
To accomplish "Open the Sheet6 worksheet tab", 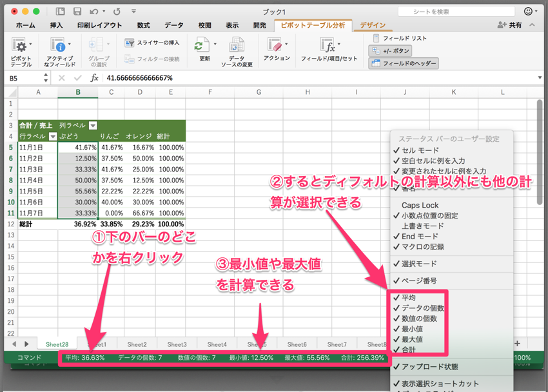I will pyautogui.click(x=297, y=344).
